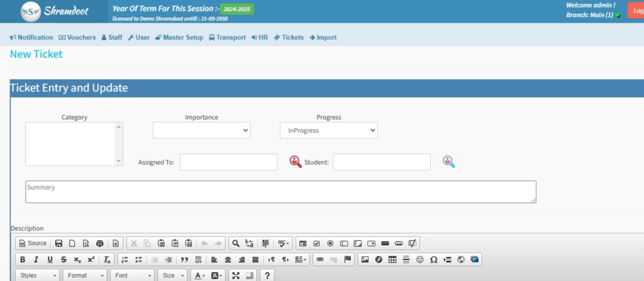The image size is (644, 281).
Task: Open the Progress dropdown showing InProgress
Action: pos(328,130)
